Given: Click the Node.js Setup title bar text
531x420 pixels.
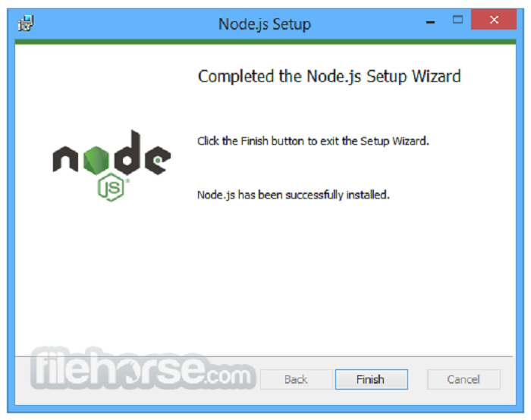Looking at the screenshot, I should point(265,24).
